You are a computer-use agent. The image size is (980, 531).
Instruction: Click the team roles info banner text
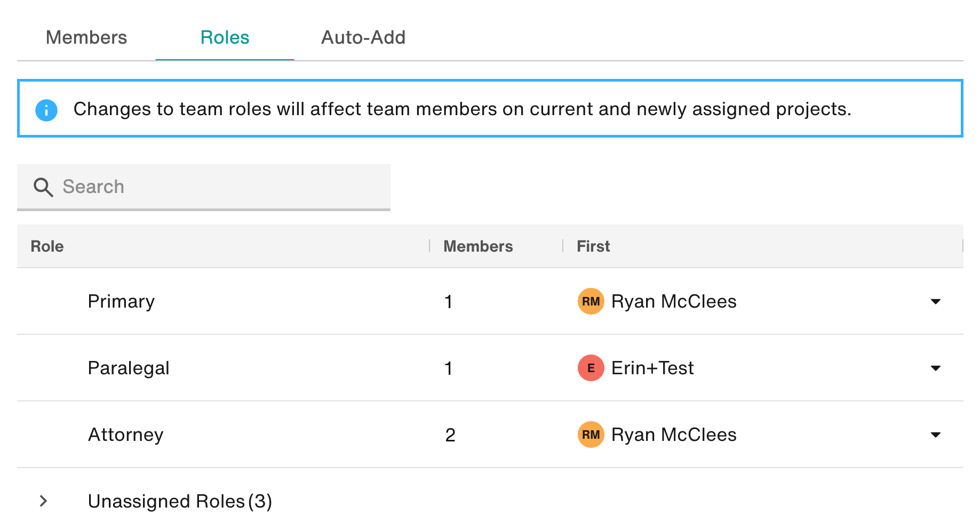(462, 109)
